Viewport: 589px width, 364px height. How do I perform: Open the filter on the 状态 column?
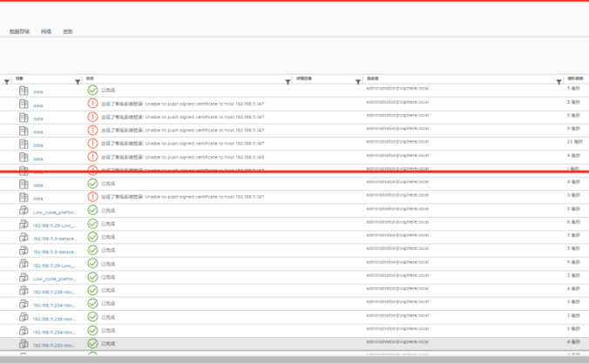tap(288, 82)
